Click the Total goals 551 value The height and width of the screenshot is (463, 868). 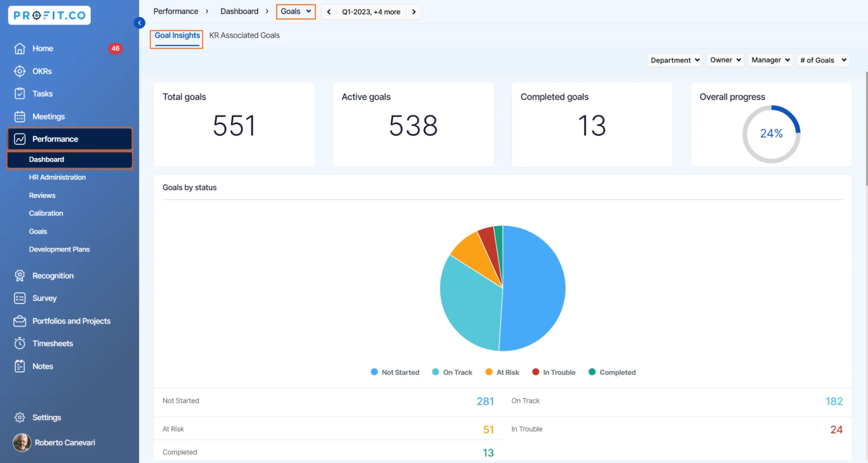pyautogui.click(x=234, y=125)
